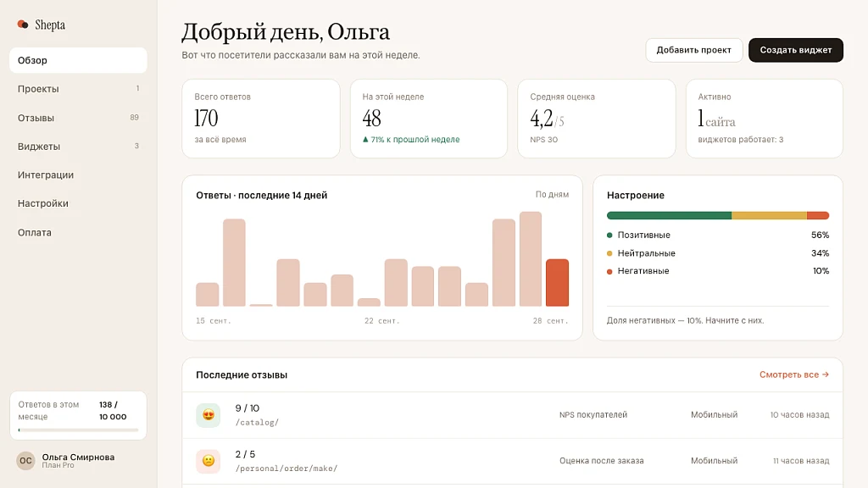
Task: Click the Создать виджет button
Action: [795, 50]
